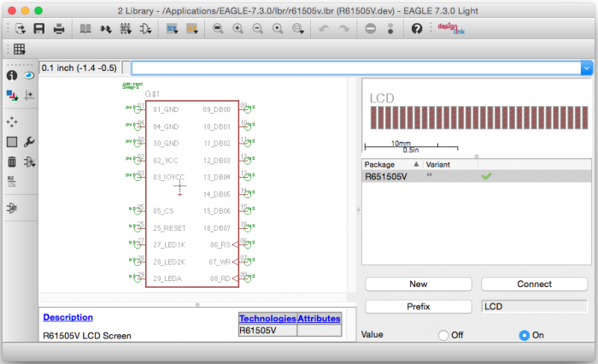This screenshot has height=364, width=598.
Task: Print using the printer icon
Action: [x=59, y=28]
